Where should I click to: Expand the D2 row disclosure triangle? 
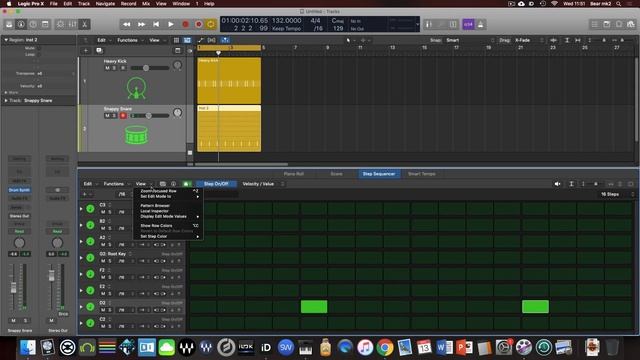(x=81, y=307)
